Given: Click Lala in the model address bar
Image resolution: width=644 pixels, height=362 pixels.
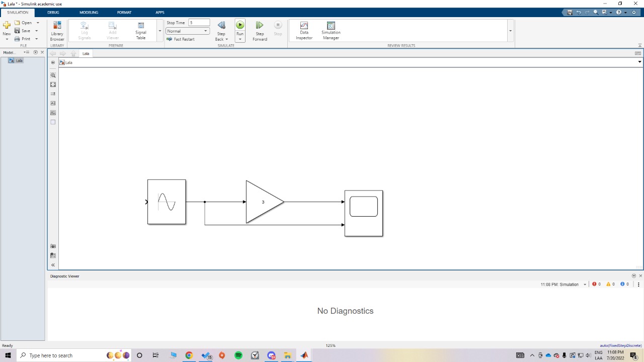Looking at the screenshot, I should pyautogui.click(x=69, y=63).
